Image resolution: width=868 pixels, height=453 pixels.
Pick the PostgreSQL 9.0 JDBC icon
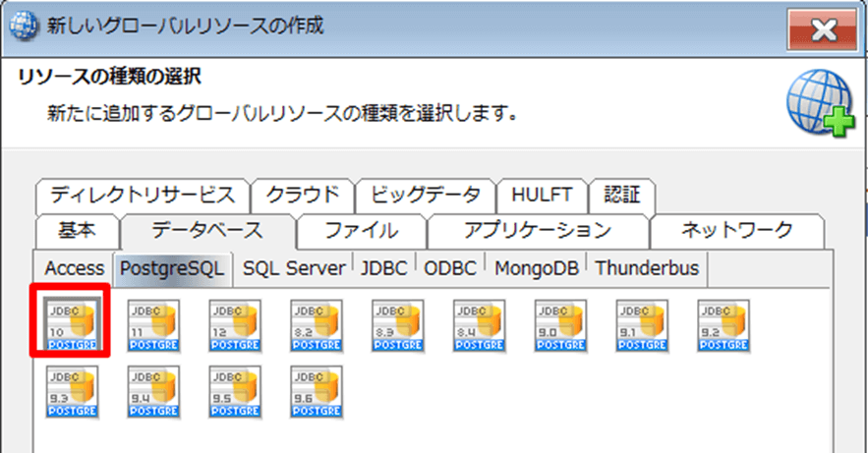click(x=560, y=325)
